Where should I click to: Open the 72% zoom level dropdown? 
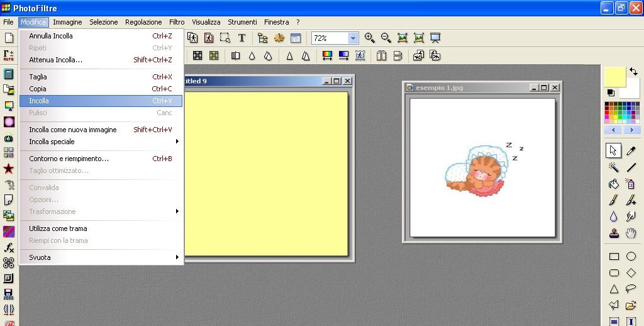coord(353,38)
